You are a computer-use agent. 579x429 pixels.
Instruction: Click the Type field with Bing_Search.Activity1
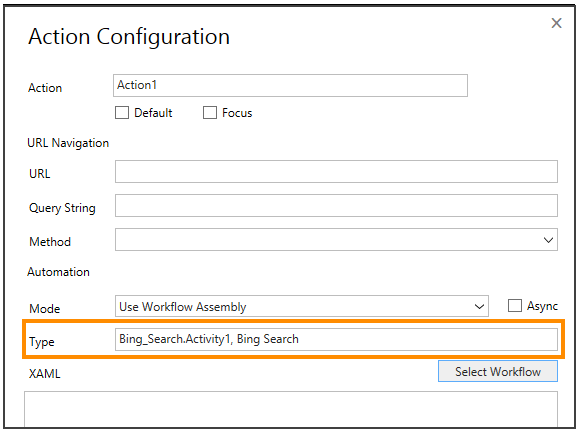[x=336, y=339]
